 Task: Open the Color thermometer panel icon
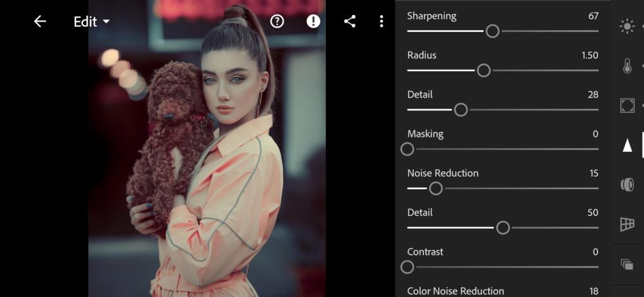pyautogui.click(x=627, y=66)
